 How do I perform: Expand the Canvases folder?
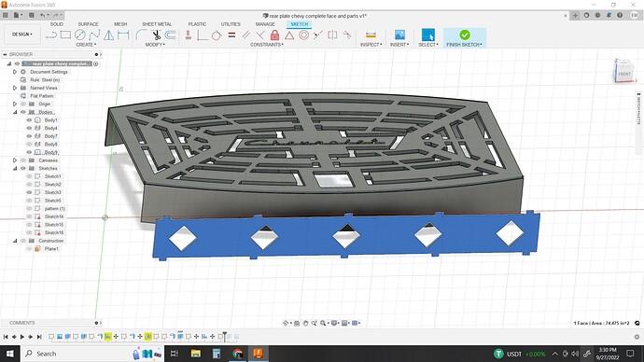tap(15, 160)
